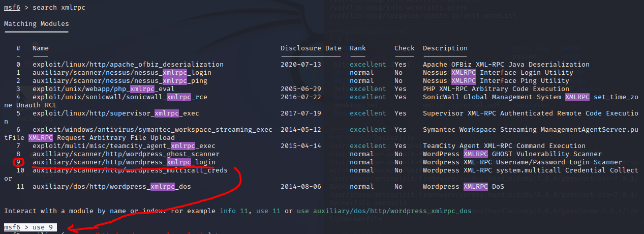Click the disclosure date 2014-05-12
Screen dimensions: 644x234
tap(301, 130)
